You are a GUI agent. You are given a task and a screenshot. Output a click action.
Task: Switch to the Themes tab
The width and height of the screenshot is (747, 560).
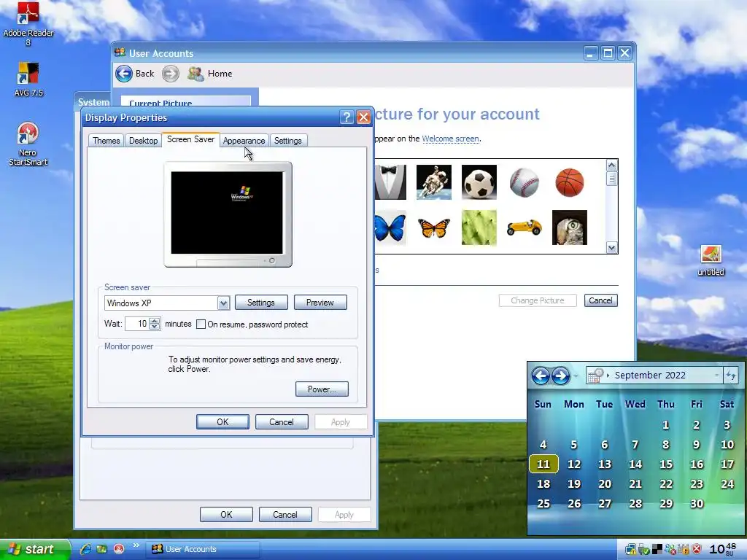coord(107,141)
